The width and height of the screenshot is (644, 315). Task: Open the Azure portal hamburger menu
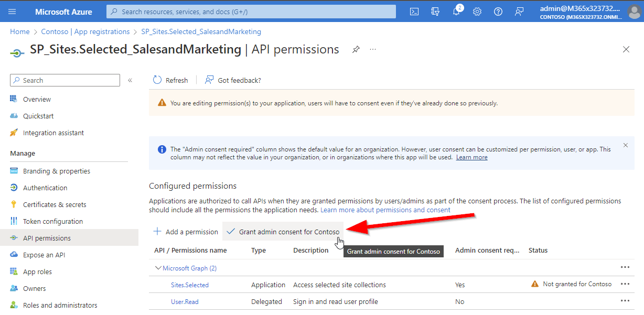click(13, 12)
